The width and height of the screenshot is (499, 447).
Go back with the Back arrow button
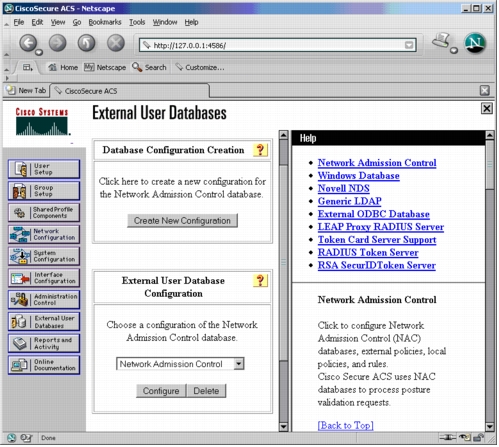point(29,43)
